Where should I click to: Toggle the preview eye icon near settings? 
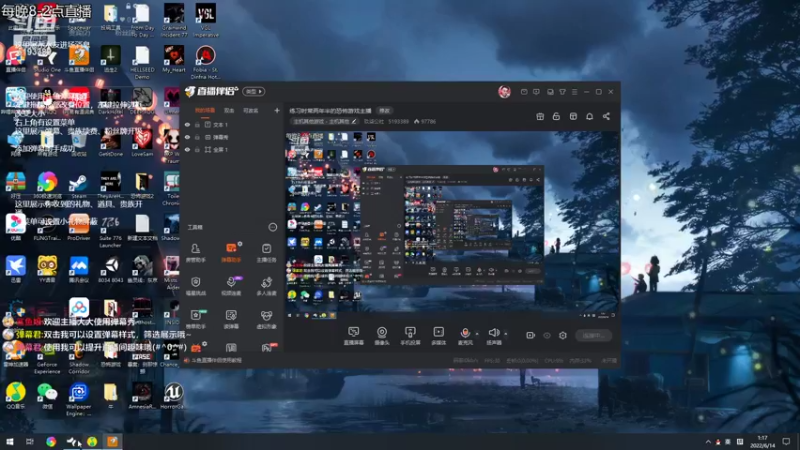pos(547,335)
